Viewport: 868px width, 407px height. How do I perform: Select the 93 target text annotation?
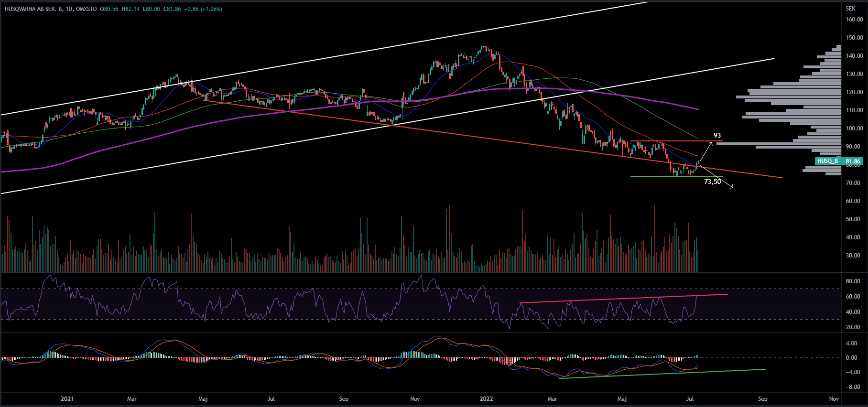[717, 136]
